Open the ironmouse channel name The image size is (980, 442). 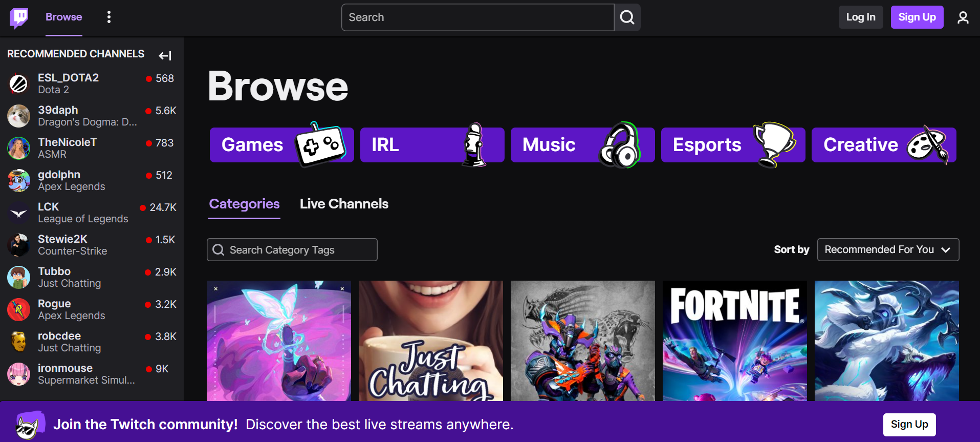[x=65, y=368]
